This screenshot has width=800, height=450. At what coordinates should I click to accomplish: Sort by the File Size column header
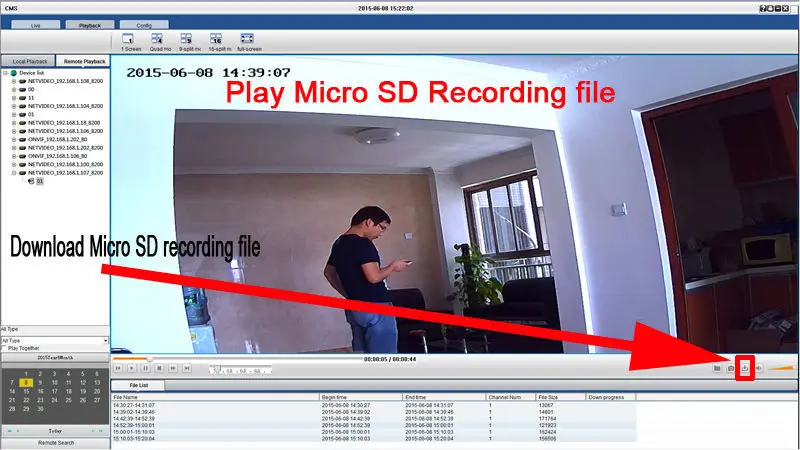tap(561, 397)
